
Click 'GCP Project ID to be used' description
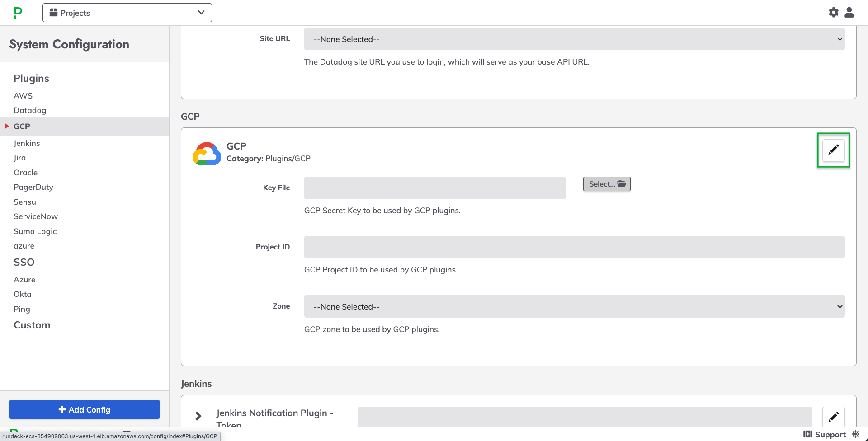(381, 270)
